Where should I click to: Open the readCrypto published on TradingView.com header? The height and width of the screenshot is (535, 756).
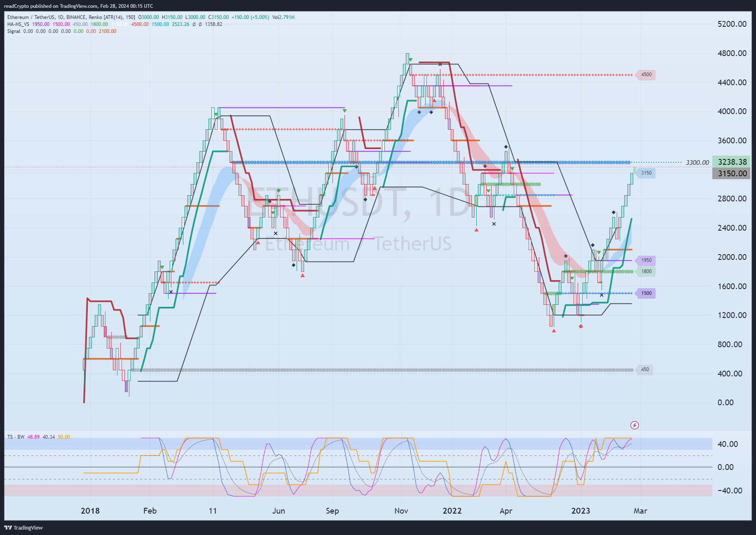(x=78, y=6)
